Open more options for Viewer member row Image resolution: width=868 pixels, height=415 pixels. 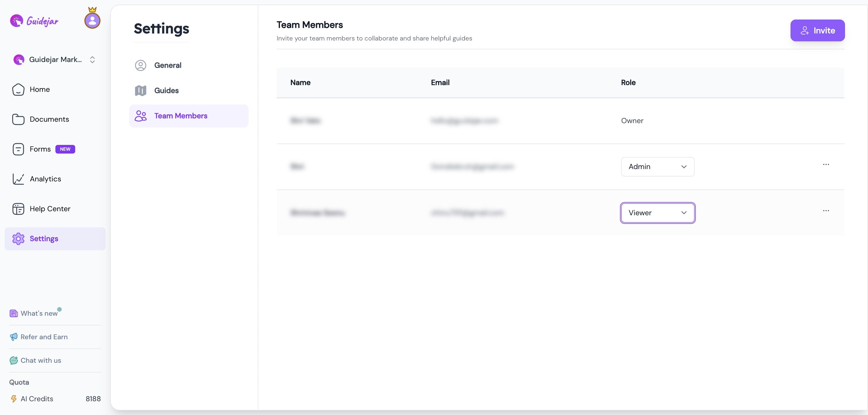[826, 211]
